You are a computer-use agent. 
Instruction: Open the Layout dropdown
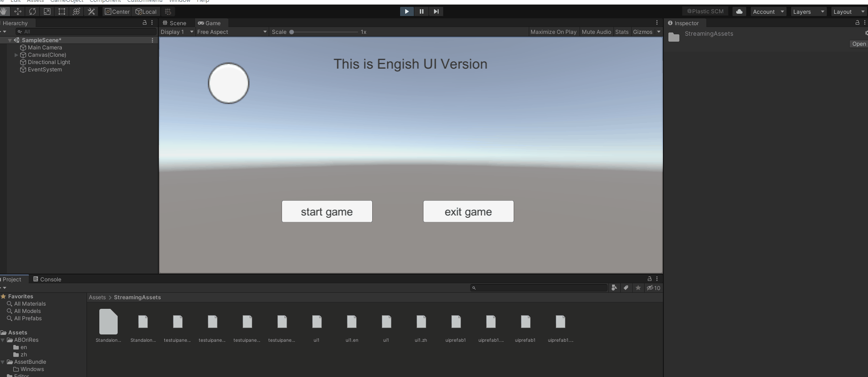click(x=848, y=11)
